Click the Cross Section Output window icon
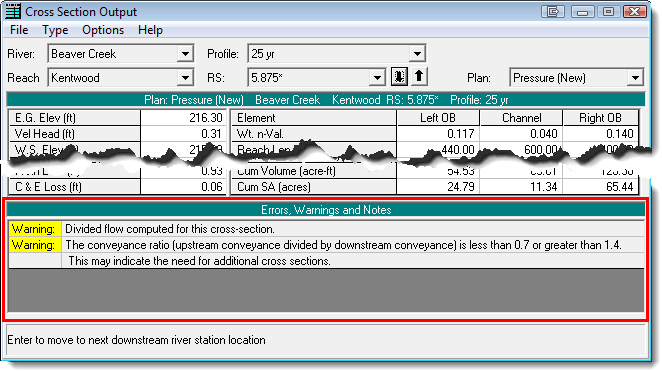 click(13, 11)
